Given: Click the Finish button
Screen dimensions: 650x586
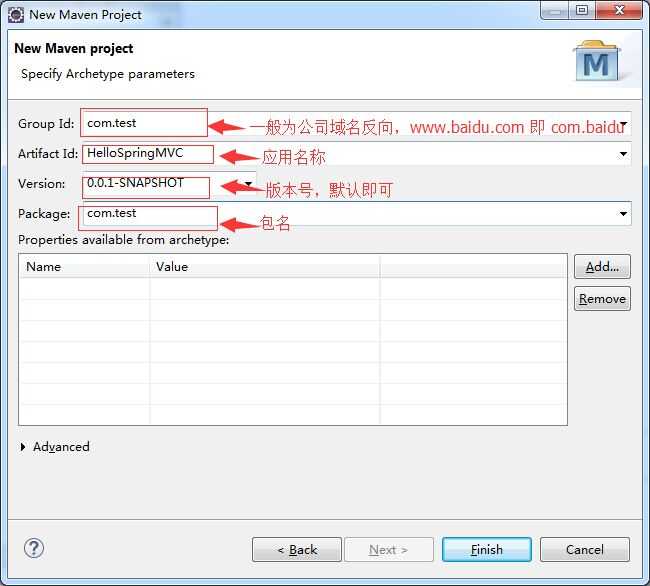Looking at the screenshot, I should pos(487,550).
